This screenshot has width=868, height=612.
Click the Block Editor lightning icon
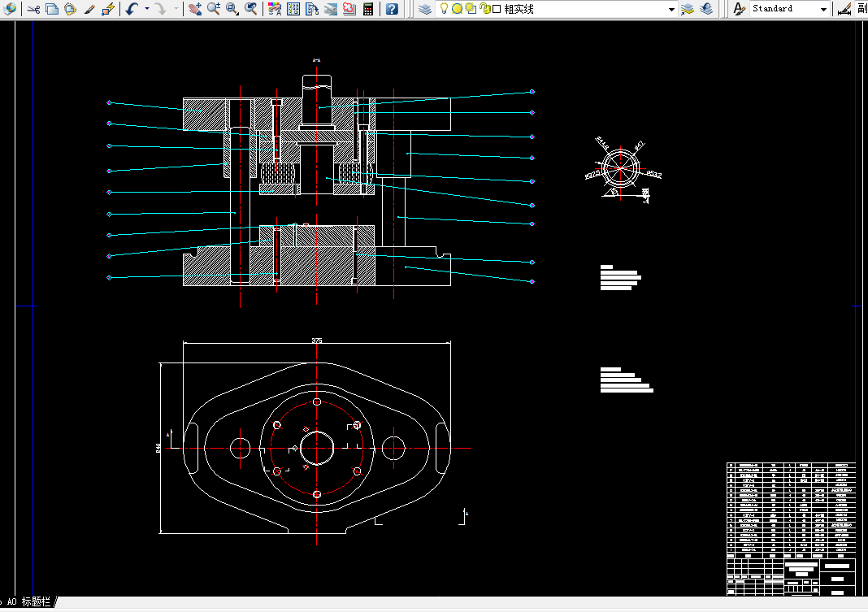coord(108,9)
